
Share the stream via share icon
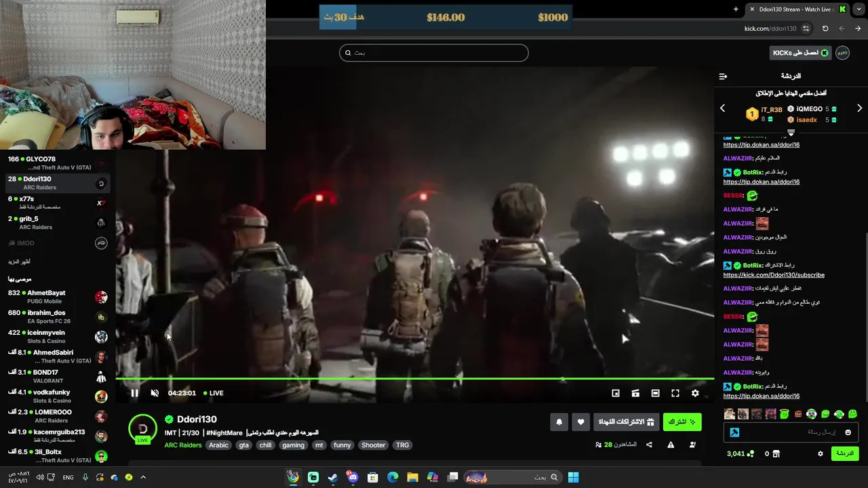(x=649, y=445)
